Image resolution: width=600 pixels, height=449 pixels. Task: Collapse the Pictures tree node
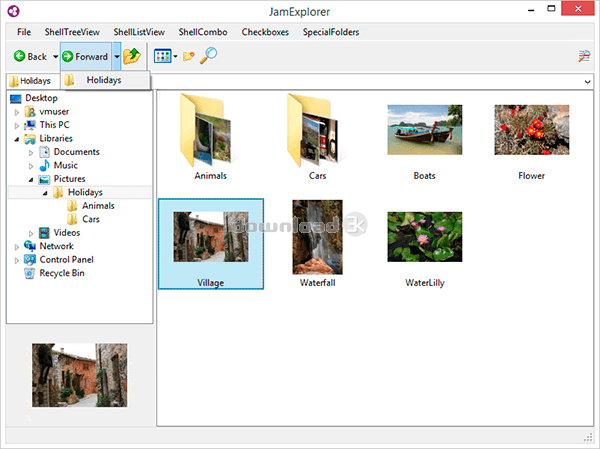click(31, 179)
